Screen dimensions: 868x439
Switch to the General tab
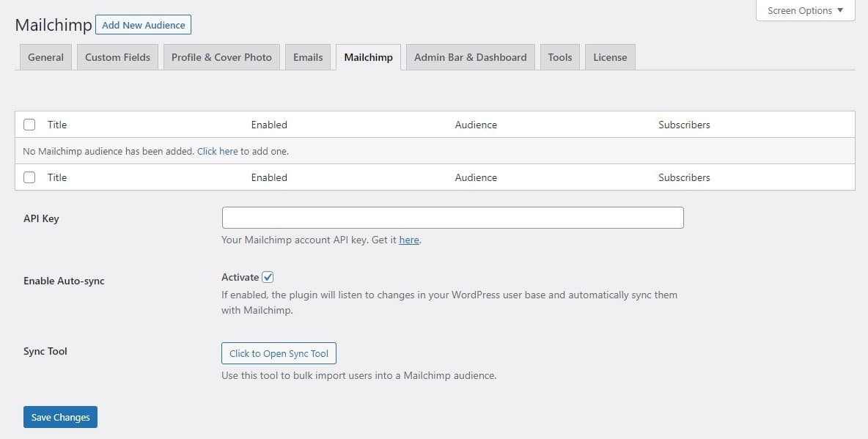(x=46, y=58)
